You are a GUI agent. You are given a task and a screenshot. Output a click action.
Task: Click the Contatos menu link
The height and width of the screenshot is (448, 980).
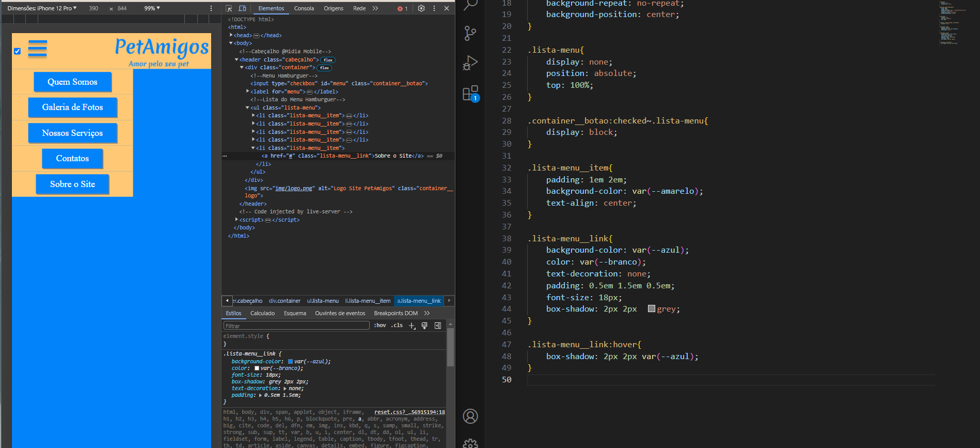[x=72, y=158]
